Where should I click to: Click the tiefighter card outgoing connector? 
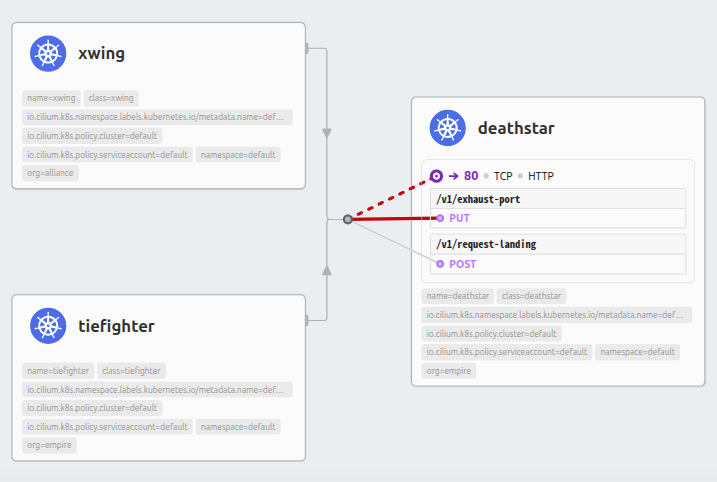click(x=307, y=320)
